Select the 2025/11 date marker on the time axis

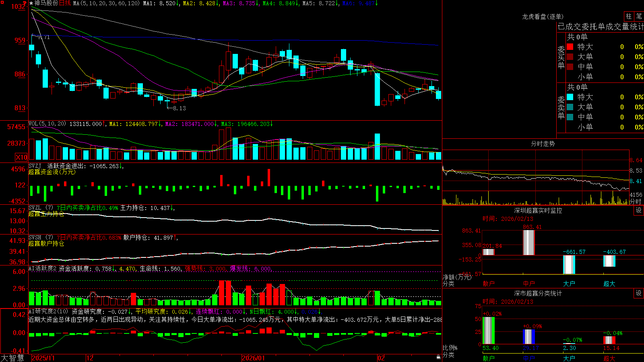click(43, 358)
